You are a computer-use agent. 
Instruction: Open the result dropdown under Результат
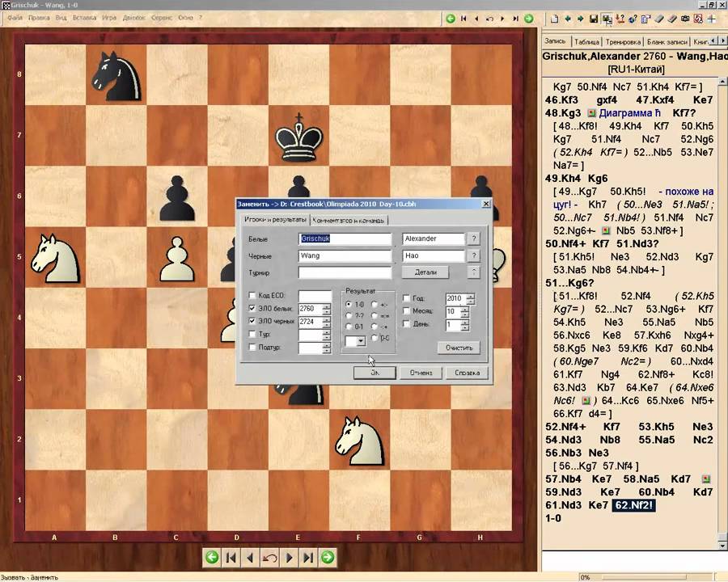(x=361, y=342)
